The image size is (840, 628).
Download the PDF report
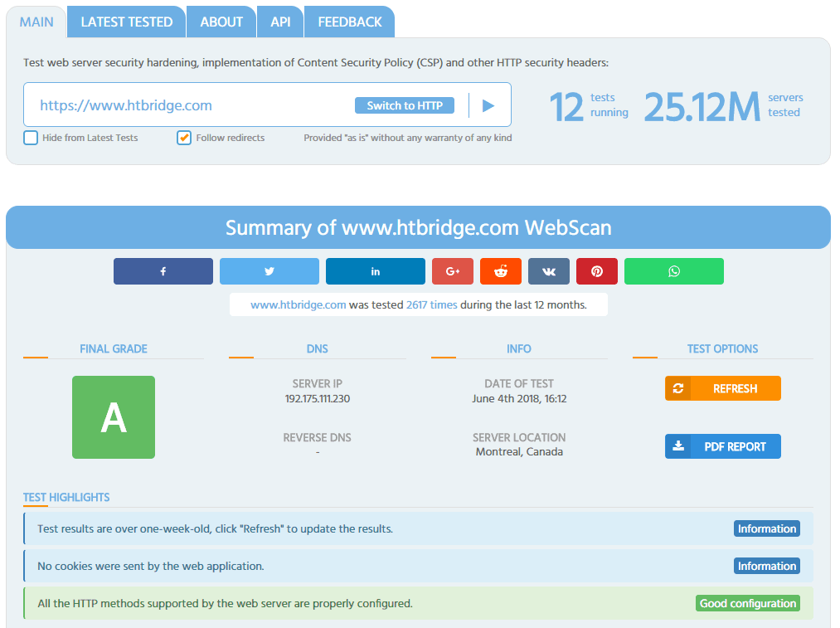723,446
